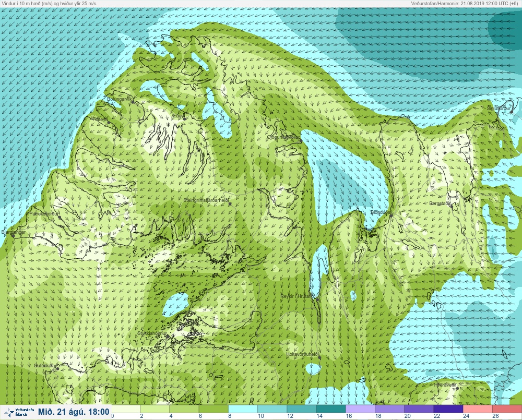
Task: Click the Bolungarvík station dot
Action: click(133, 102)
